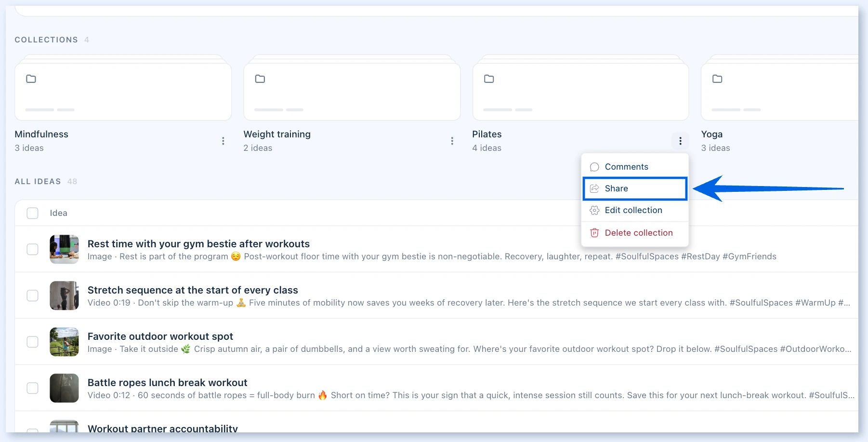Click the folder icon on Pilates card

pos(489,79)
